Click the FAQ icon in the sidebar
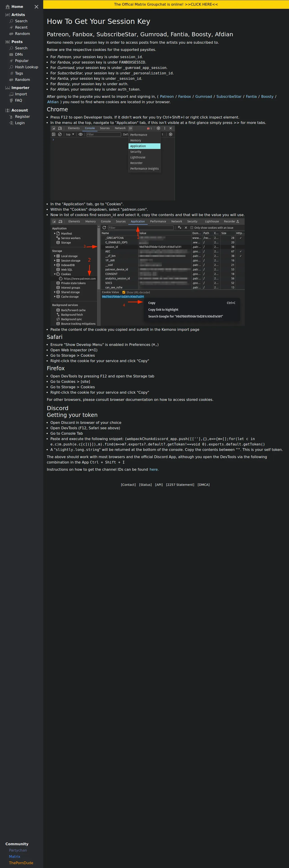 (x=11, y=101)
